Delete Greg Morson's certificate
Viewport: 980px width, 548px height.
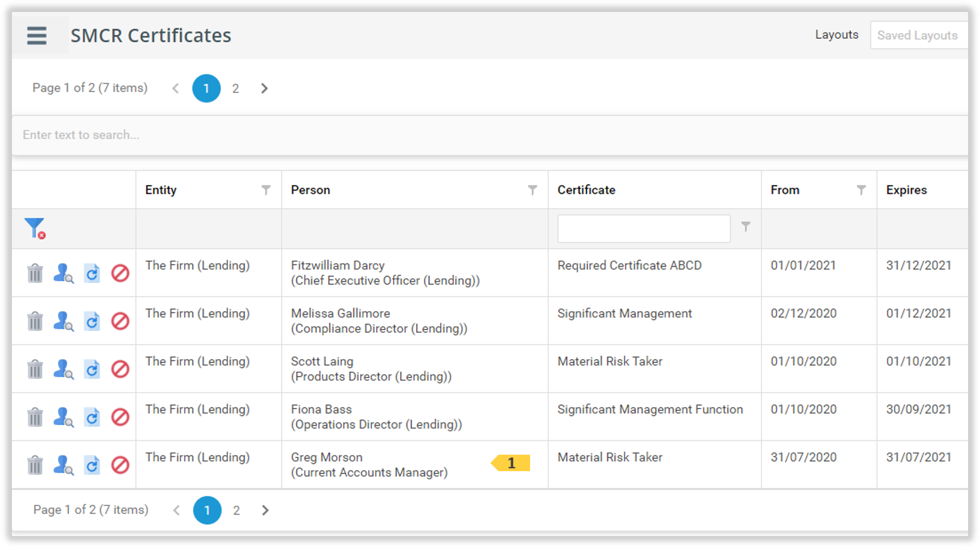coord(35,465)
